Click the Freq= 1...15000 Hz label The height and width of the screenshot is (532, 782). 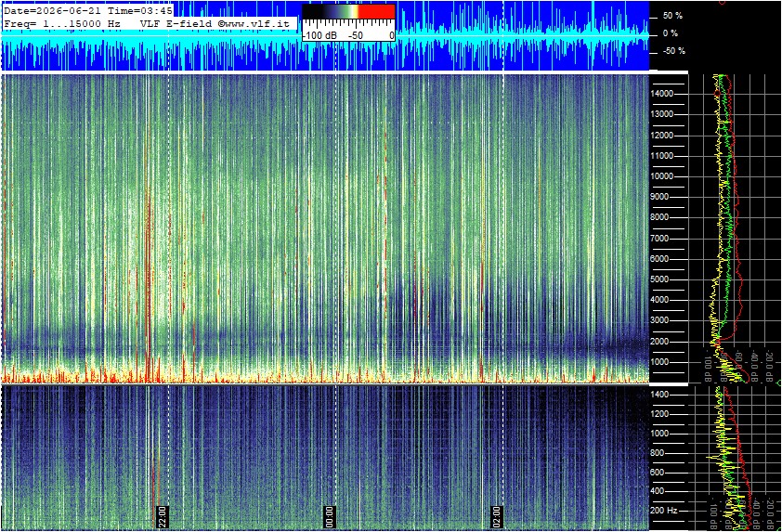pos(62,23)
